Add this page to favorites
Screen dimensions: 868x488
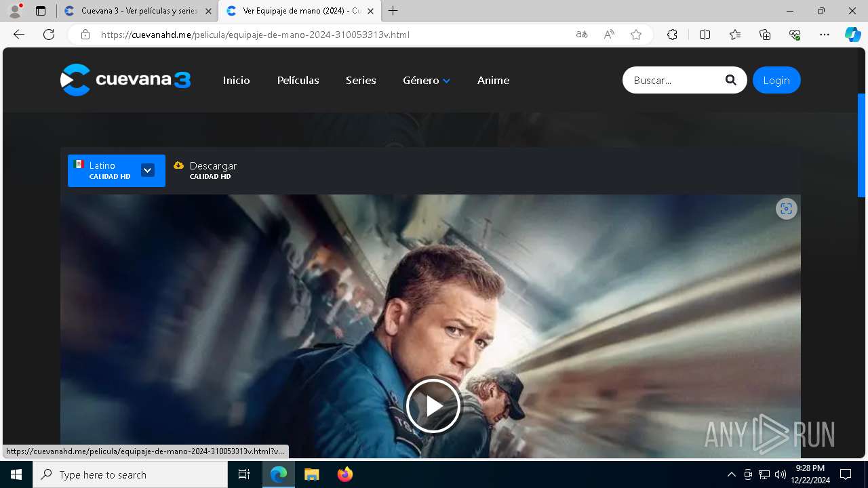(x=636, y=35)
